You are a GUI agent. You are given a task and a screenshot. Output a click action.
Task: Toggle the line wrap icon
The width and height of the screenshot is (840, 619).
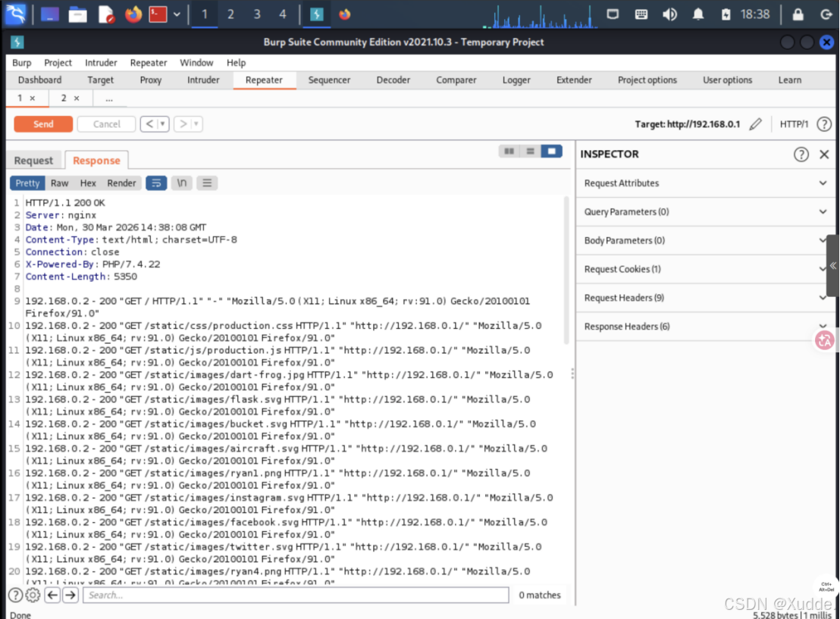click(x=156, y=183)
